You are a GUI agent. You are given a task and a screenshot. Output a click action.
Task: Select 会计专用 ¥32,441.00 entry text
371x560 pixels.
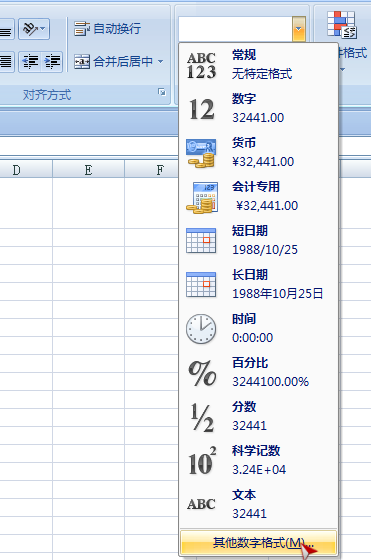[265, 196]
